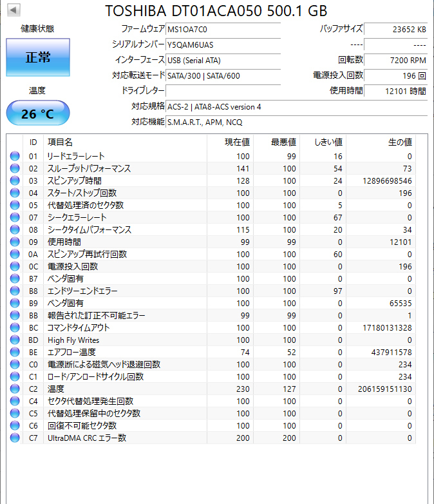Click status icon for ID C2 row
434x504 pixels.
coord(15,389)
